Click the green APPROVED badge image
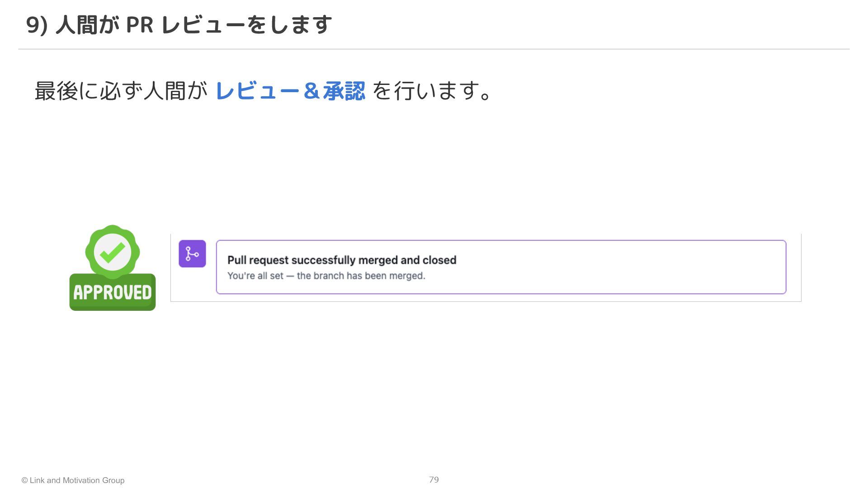The width and height of the screenshot is (868, 488). [113, 267]
